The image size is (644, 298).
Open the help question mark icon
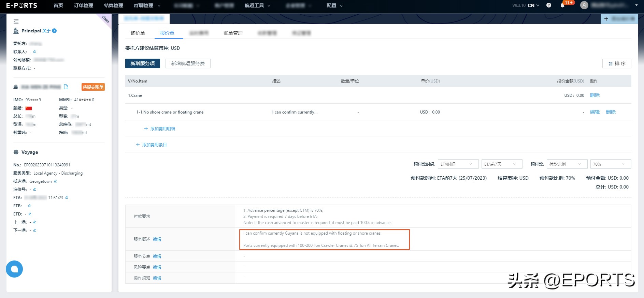(549, 5)
